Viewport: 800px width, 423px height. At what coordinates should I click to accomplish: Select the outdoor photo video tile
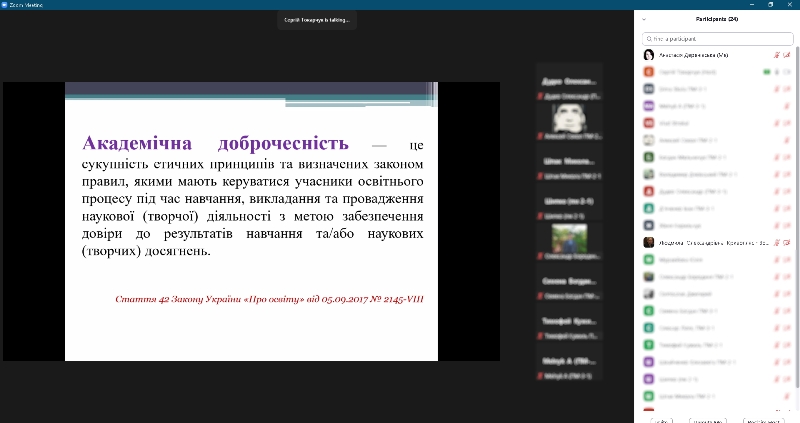coord(569,241)
